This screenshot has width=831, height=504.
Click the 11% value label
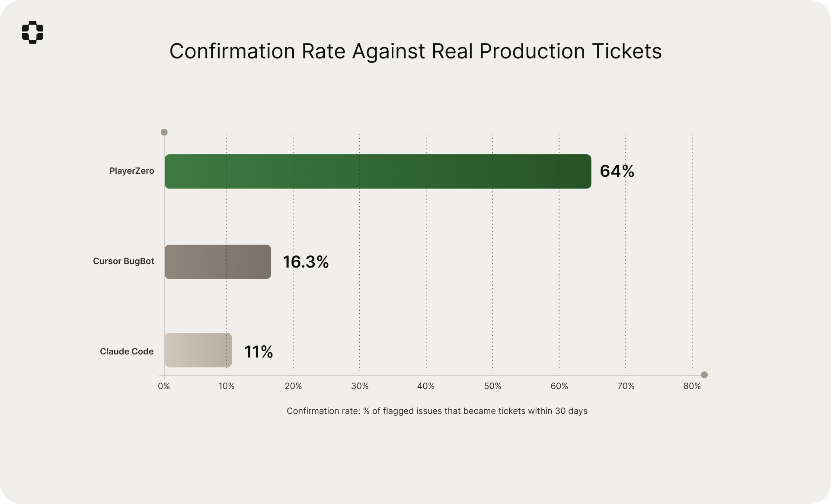[x=259, y=352]
